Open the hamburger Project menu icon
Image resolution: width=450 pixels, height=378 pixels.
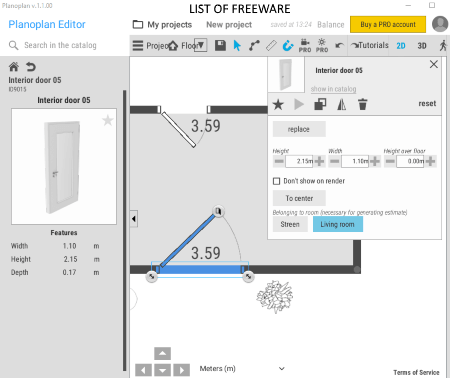[x=138, y=45]
